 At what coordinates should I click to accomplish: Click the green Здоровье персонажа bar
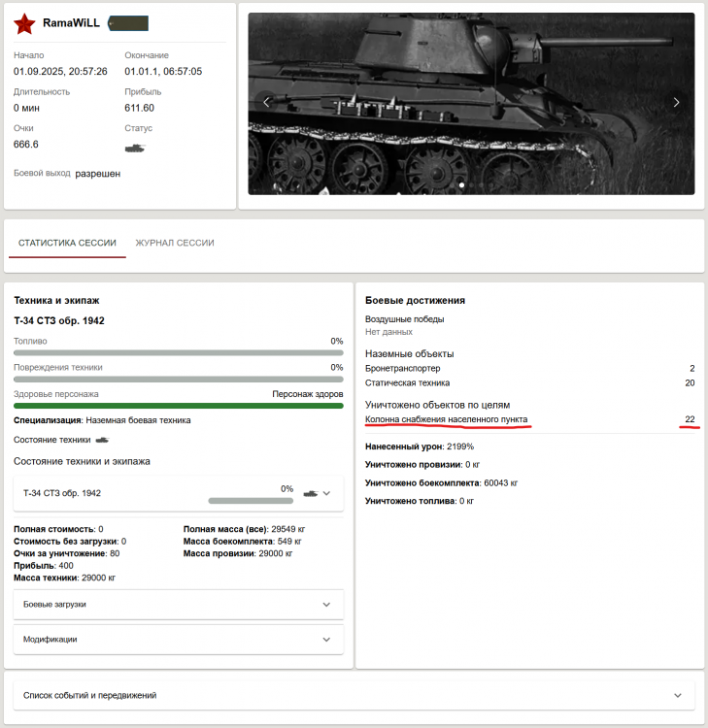tap(178, 406)
